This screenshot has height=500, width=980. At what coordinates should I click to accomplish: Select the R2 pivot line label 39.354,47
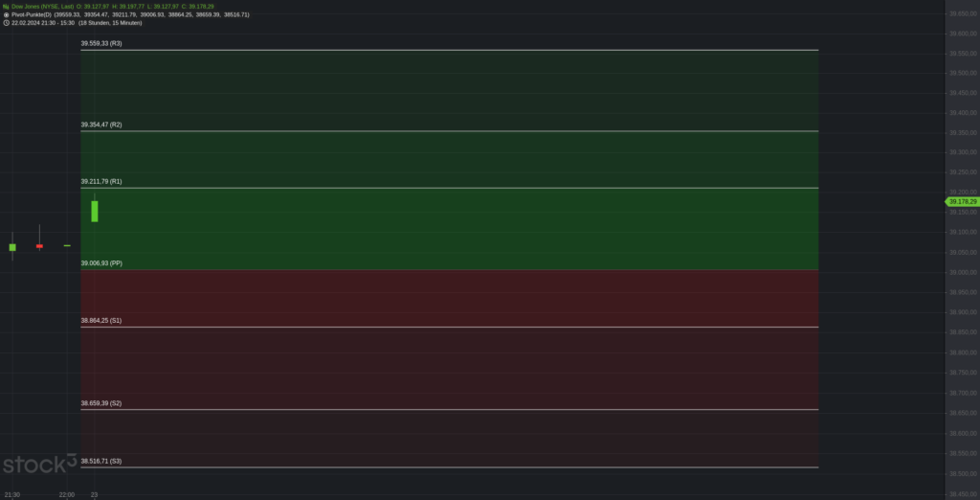click(x=101, y=125)
